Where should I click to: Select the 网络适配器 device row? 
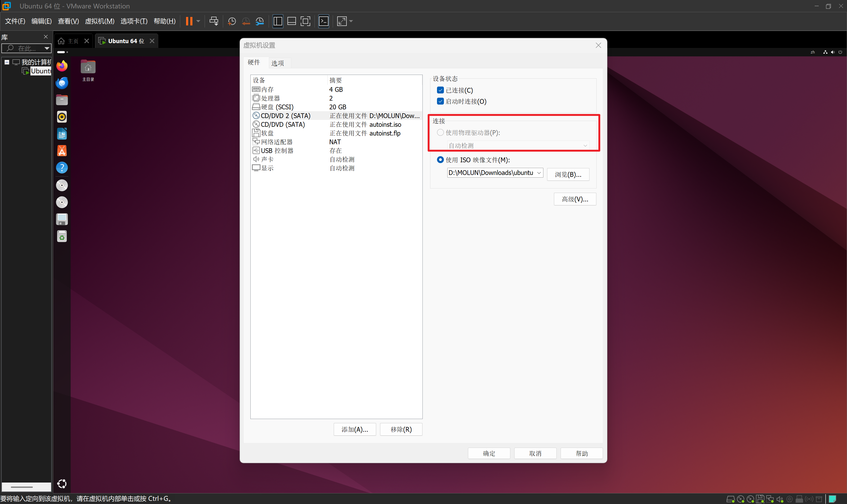(x=336, y=142)
